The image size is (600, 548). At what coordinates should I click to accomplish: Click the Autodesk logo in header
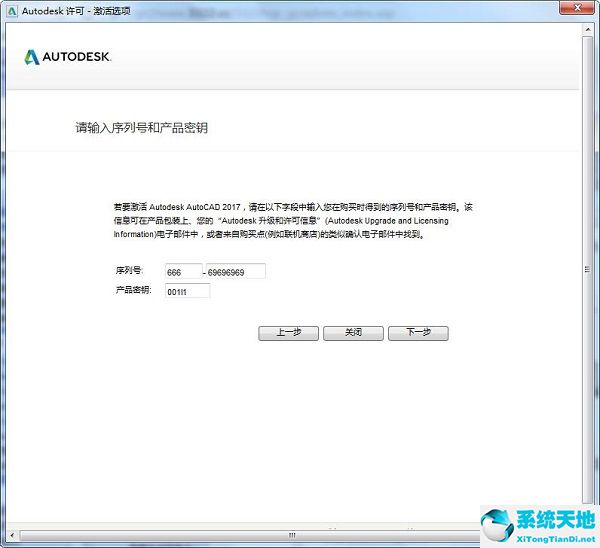(x=68, y=57)
